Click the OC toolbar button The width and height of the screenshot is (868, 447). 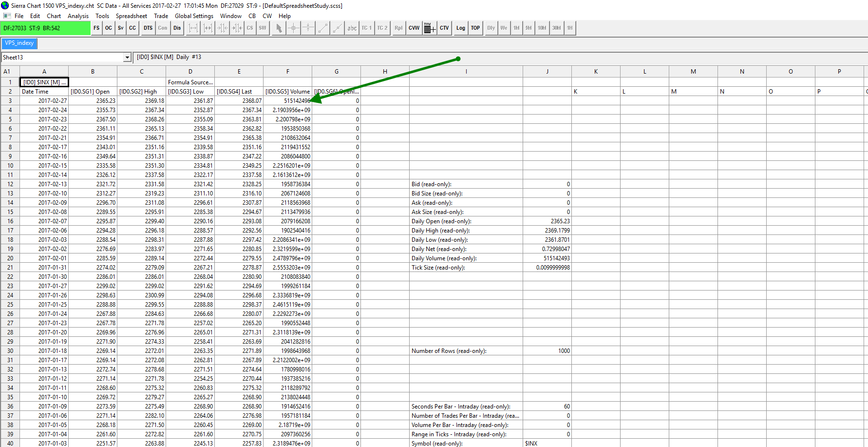(109, 28)
